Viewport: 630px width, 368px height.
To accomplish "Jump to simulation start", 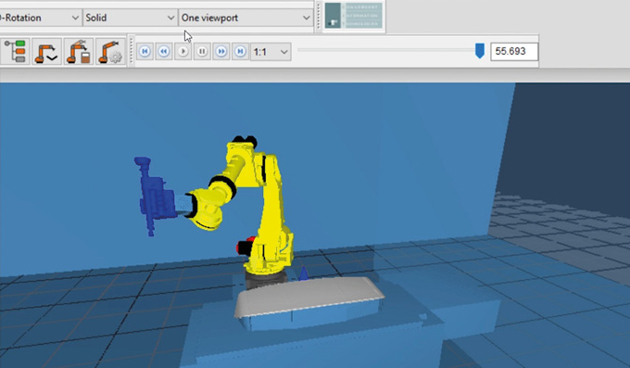I will [x=145, y=51].
